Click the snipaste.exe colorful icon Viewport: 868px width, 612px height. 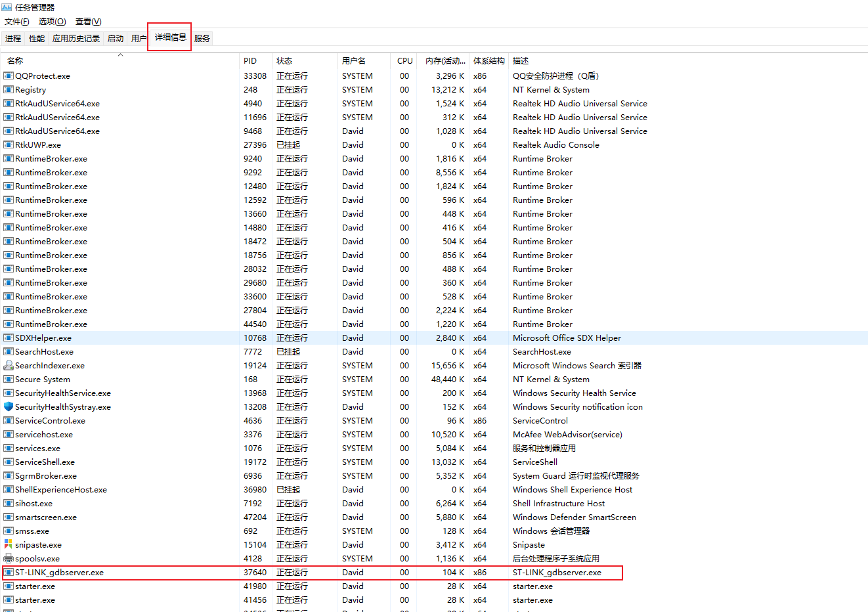tap(9, 544)
